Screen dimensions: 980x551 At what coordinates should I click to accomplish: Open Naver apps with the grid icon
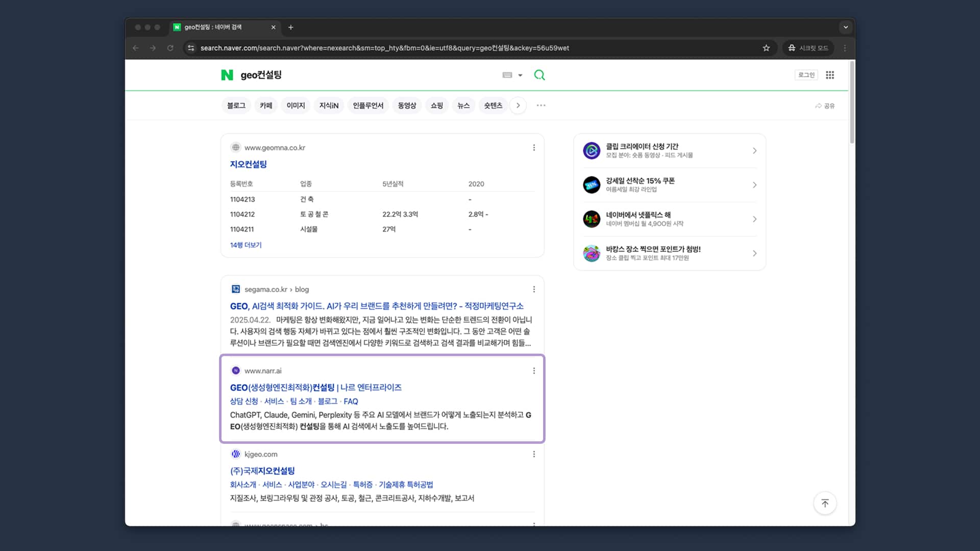[830, 75]
